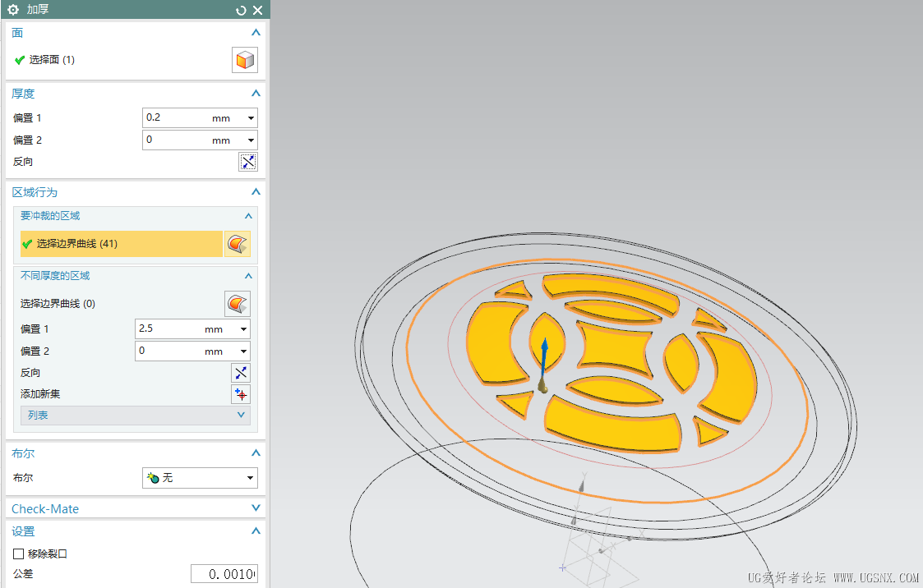Open the 布尔 type dropdown

(250, 477)
